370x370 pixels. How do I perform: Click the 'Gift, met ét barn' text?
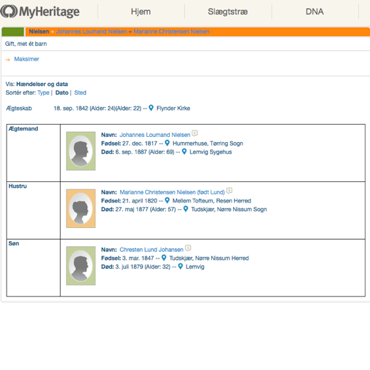[x=26, y=44]
